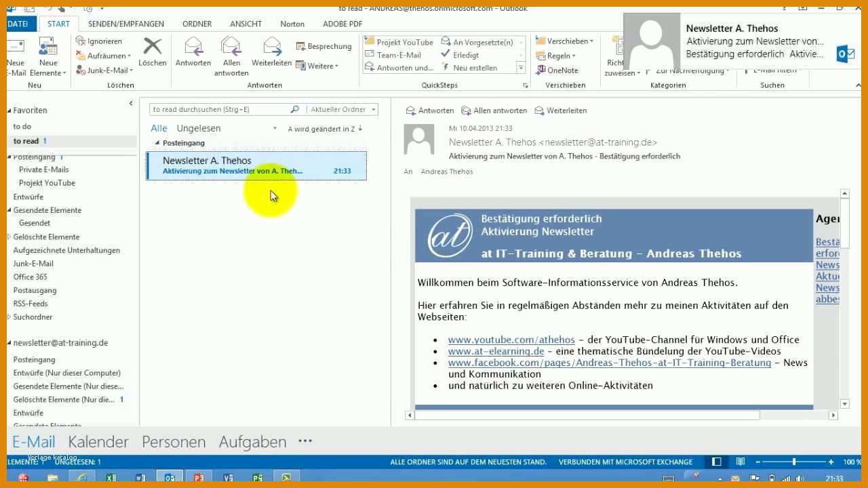Screen dimensions: 868x488
Task: Select the to do folder
Action: 22,126
